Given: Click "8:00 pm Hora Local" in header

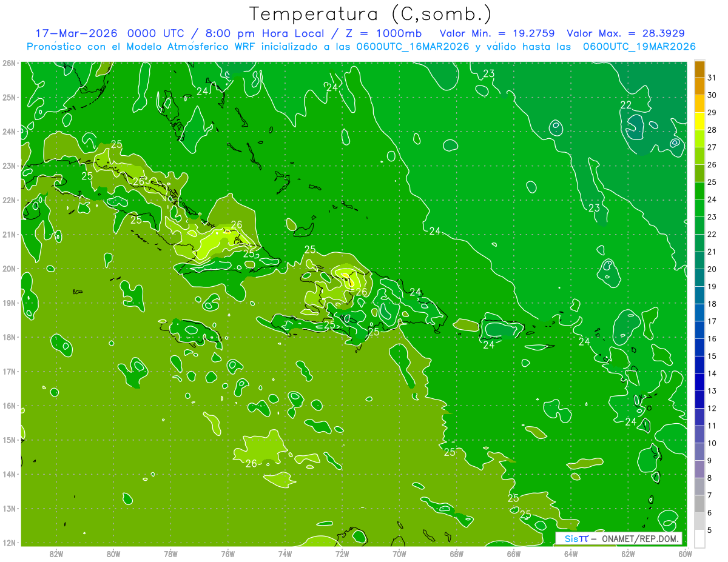Looking at the screenshot, I should point(263,33).
